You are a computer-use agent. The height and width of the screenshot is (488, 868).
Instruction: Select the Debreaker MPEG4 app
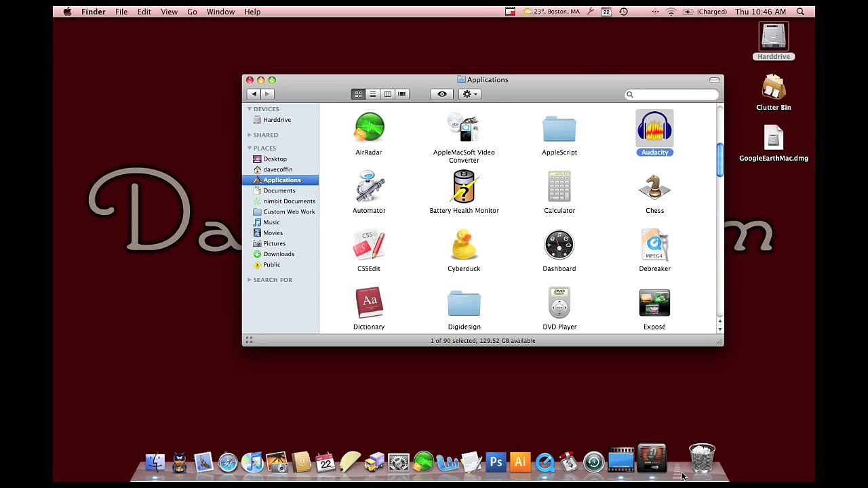point(654,244)
